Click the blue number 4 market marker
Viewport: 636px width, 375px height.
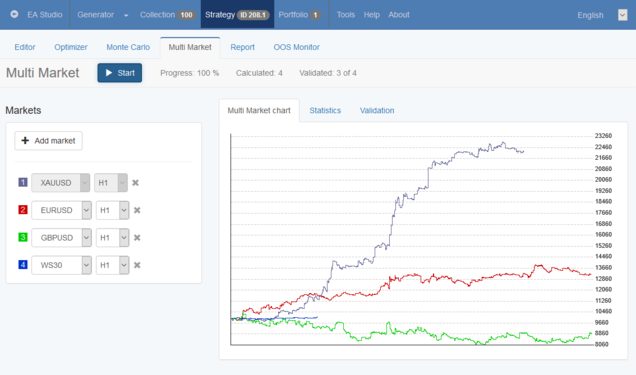click(23, 265)
